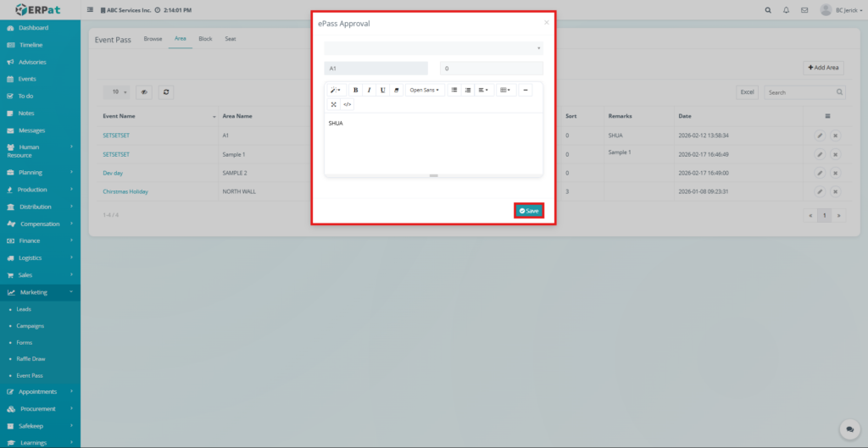Collapse the Marketing menu
The image size is (868, 448).
[x=40, y=292]
